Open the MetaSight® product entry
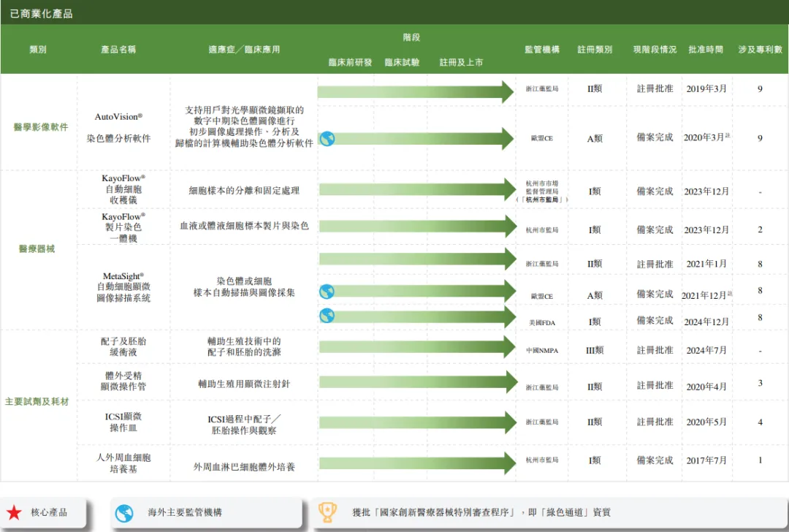This screenshot has height=532, width=789. [122, 289]
